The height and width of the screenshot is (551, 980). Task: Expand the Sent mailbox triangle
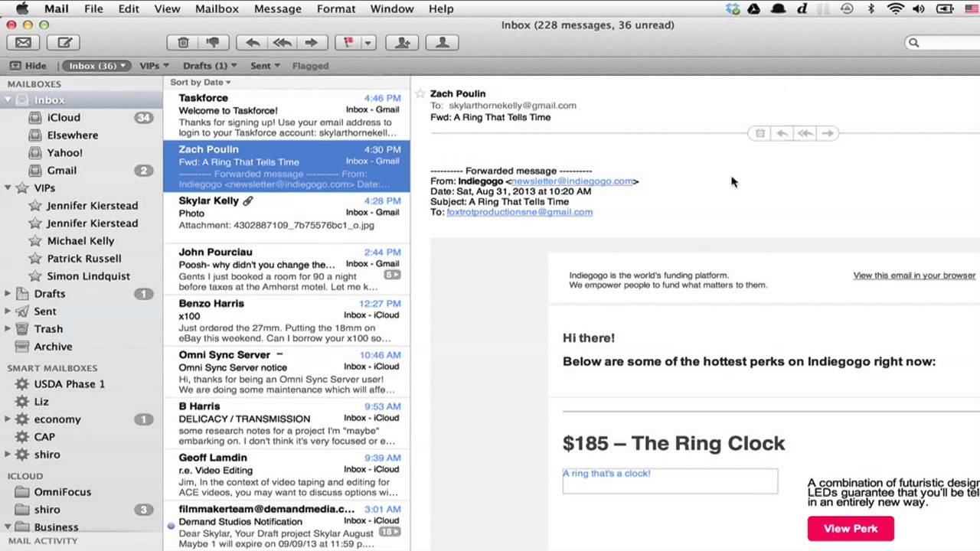coord(8,311)
